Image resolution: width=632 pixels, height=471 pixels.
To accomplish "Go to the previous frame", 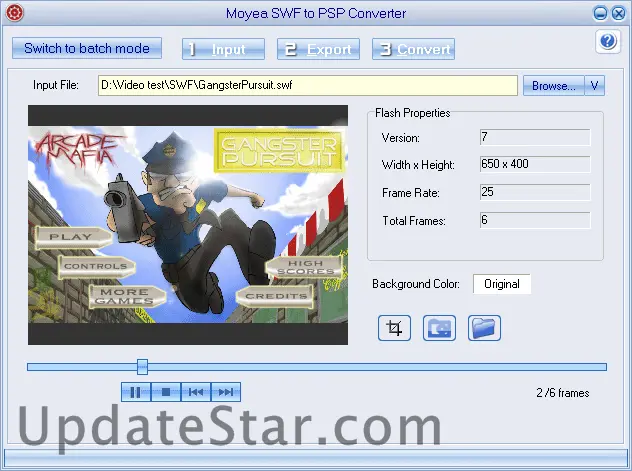I will tap(196, 392).
